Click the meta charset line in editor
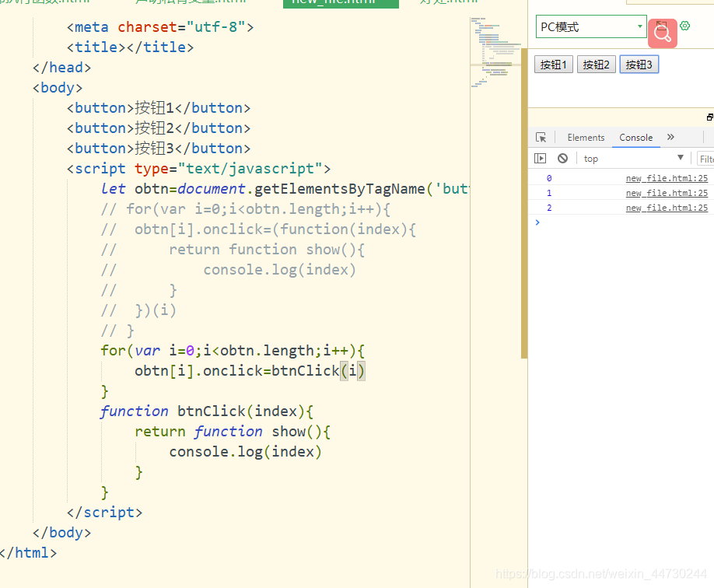This screenshot has height=588, width=714. (x=160, y=27)
